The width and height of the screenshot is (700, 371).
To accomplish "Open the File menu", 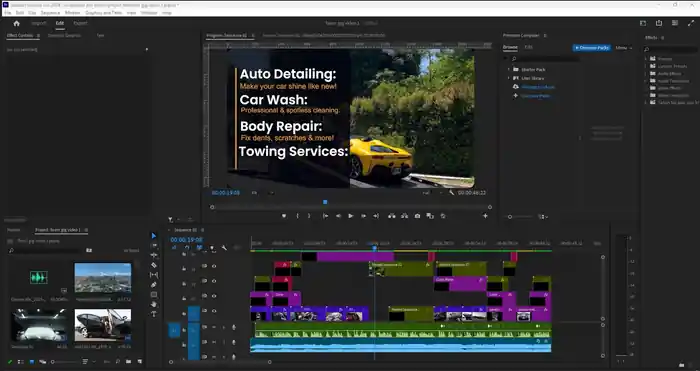I will click(x=8, y=13).
